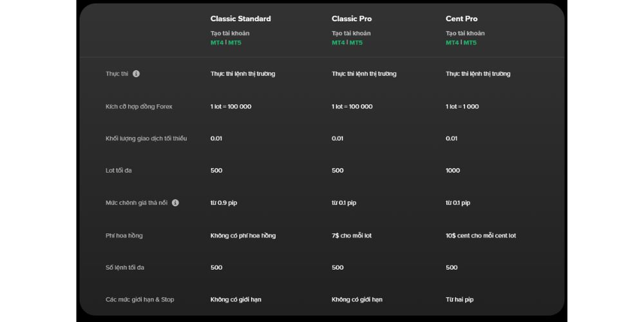The height and width of the screenshot is (322, 644).
Task: Open info tooltip for Mức chênh giá thả nổi
Action: click(175, 203)
